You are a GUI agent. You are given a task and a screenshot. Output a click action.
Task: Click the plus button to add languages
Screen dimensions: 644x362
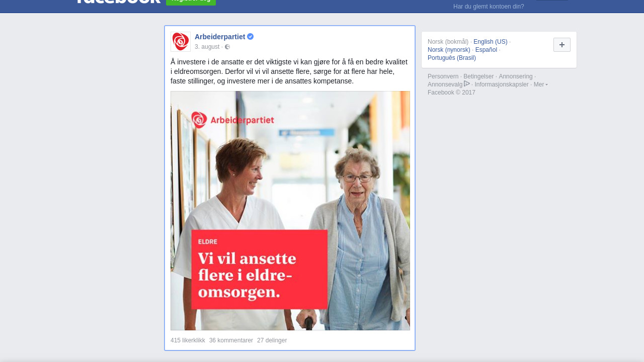(x=562, y=45)
